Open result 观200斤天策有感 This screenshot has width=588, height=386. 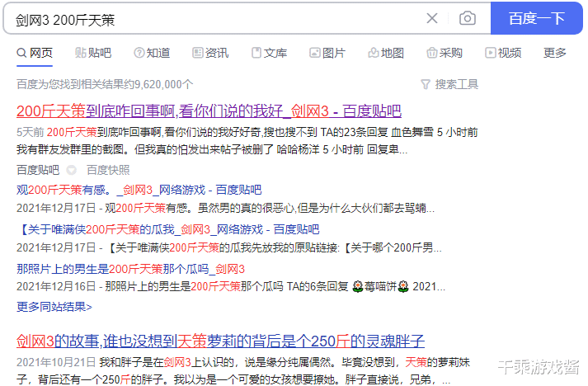(x=139, y=190)
